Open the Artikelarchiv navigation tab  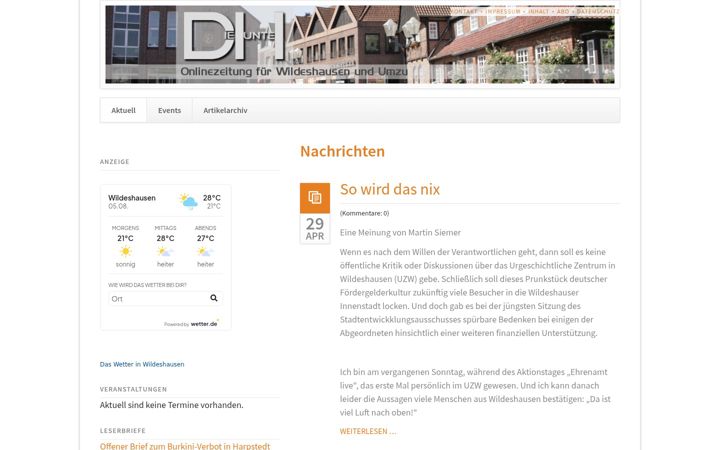(225, 110)
